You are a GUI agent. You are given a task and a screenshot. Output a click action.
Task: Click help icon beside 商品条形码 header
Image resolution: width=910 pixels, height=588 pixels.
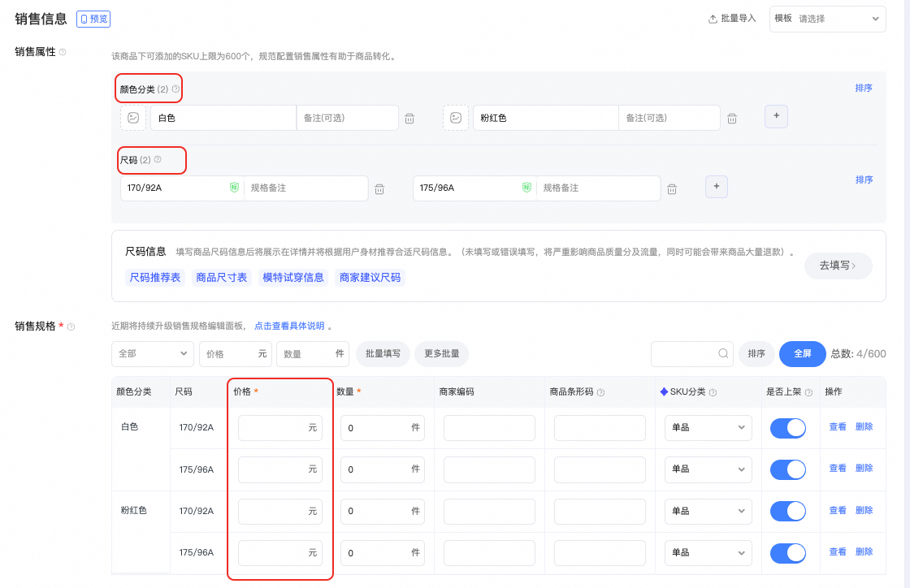600,392
